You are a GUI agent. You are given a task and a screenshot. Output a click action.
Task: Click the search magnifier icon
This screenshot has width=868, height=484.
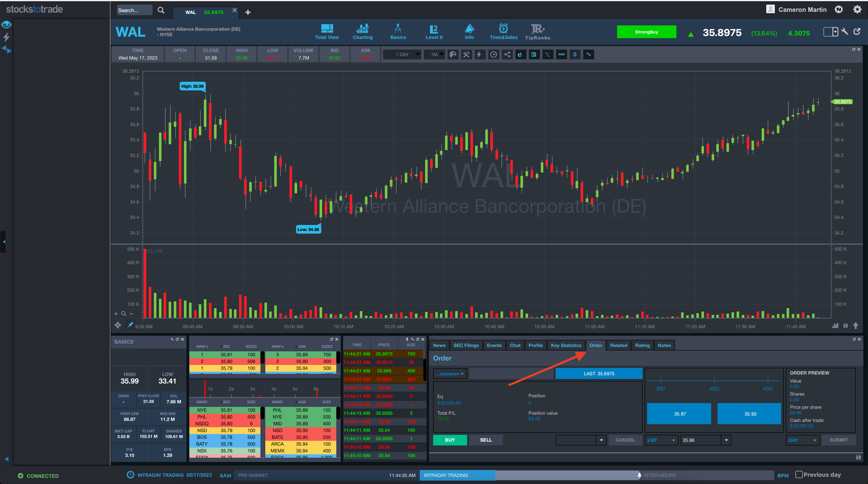point(161,10)
